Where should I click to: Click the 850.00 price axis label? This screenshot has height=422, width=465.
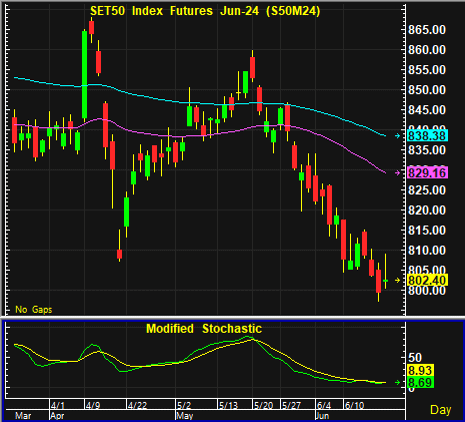pyautogui.click(x=427, y=90)
